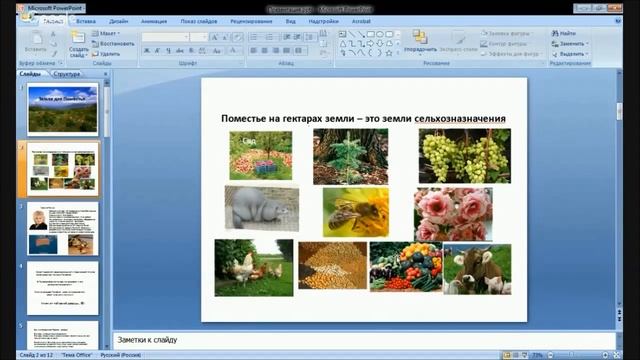This screenshot has width=640, height=360.
Task: Toggle align text right
Action: [x=276, y=51]
